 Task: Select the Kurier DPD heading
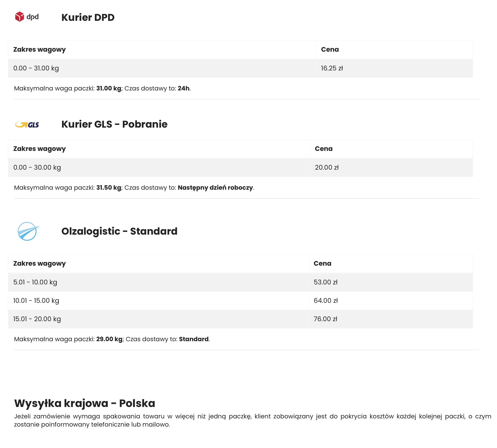(x=88, y=18)
